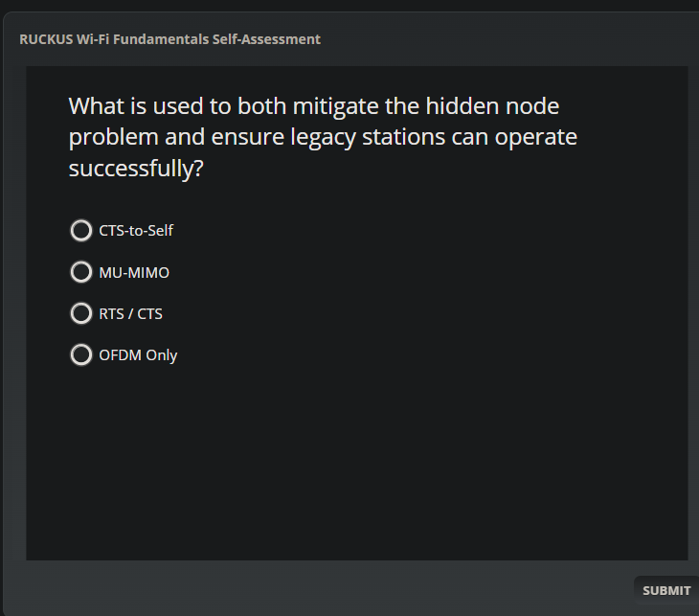Click the empty quiz area below the answers

356,460
